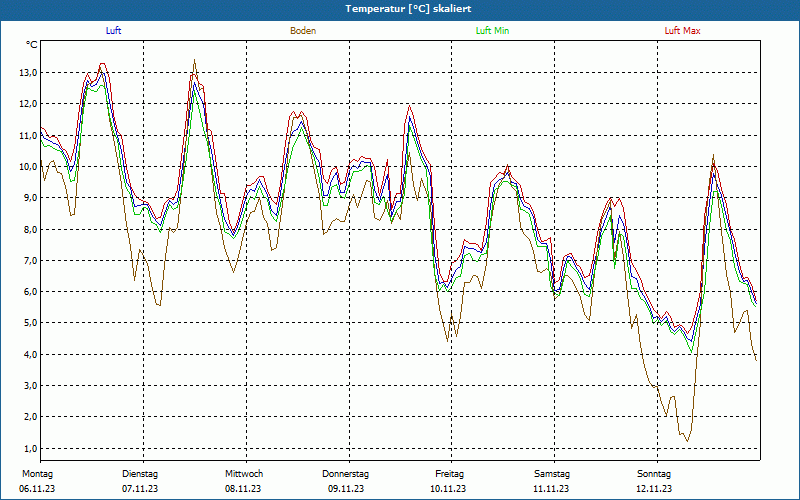This screenshot has height=500, width=800.
Task: Select the '8,0' y-axis value
Action: click(30, 229)
